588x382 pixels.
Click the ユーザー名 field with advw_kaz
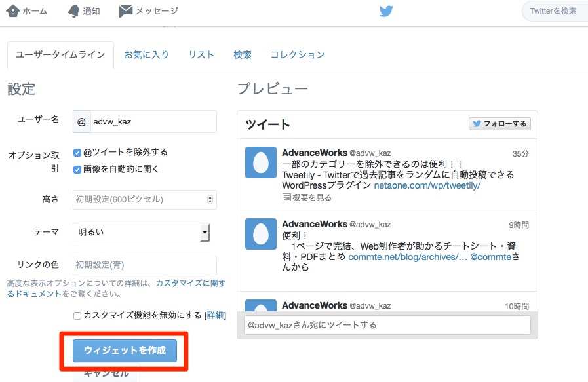(x=145, y=121)
